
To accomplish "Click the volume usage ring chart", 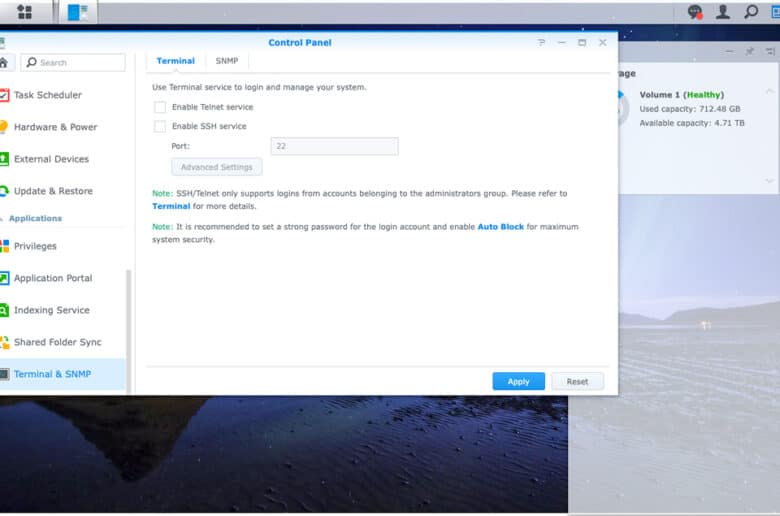I will (623, 108).
